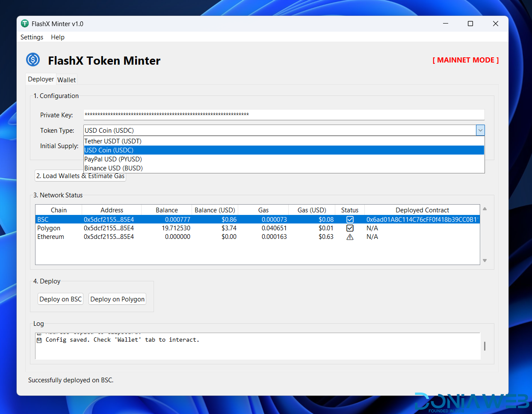Click the Load Wallets & Estimate Gas button
Screen dimensions: 532x414
80,176
